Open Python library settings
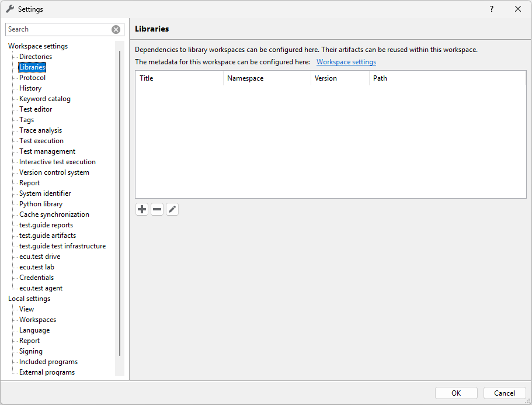This screenshot has width=532, height=405. pos(41,204)
